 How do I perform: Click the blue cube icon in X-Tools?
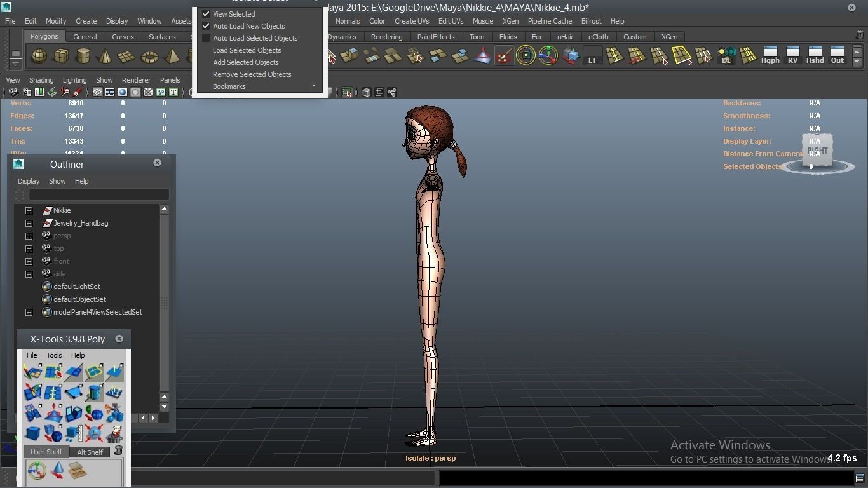32,433
